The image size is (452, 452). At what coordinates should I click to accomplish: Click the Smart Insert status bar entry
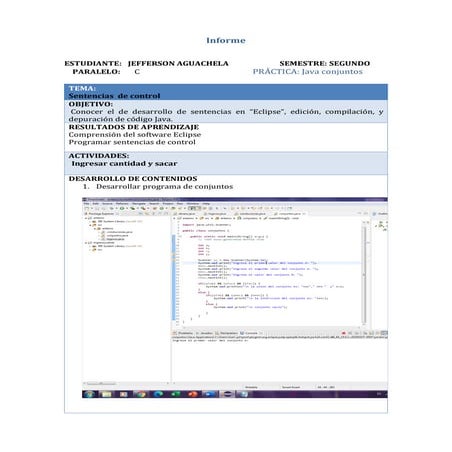(x=291, y=387)
